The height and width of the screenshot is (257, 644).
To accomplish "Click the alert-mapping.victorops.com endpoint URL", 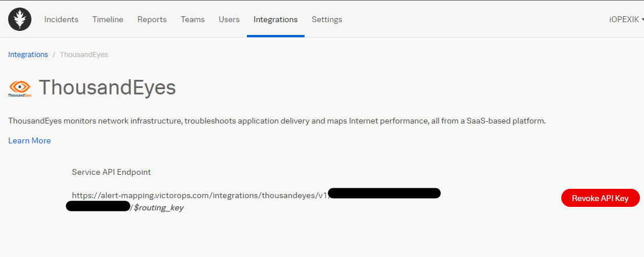I will pos(201,195).
